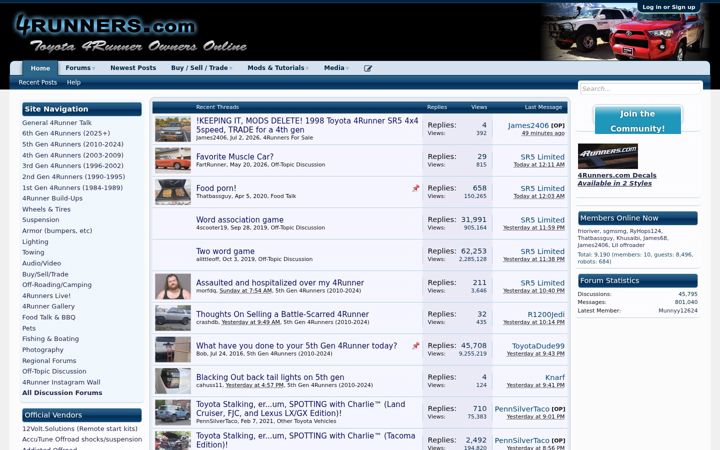Image resolution: width=720 pixels, height=450 pixels.
Task: Click the 4Runners.com decals image
Action: 608,156
